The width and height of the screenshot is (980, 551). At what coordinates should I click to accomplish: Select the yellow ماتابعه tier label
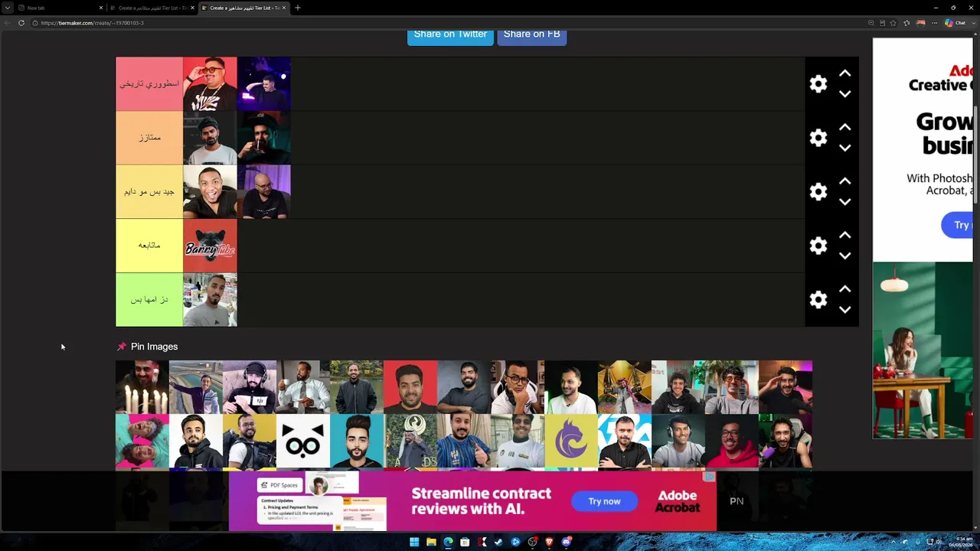click(x=149, y=246)
